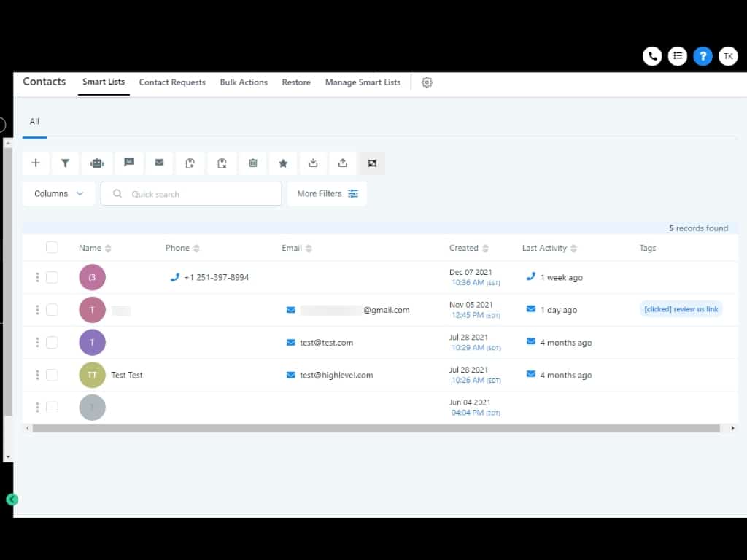Open the funnel filter tool
Screen dimensions: 747x560
(65, 163)
